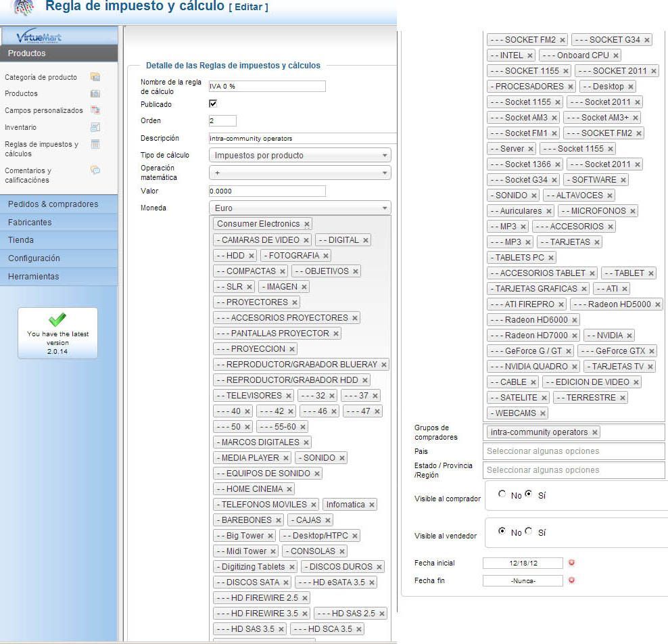Expand the Fabricantes menu section
The height and width of the screenshot is (644, 668).
point(59,222)
